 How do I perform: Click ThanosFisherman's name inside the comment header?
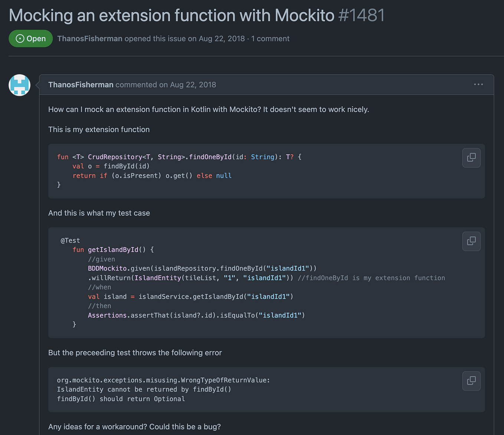coord(81,85)
